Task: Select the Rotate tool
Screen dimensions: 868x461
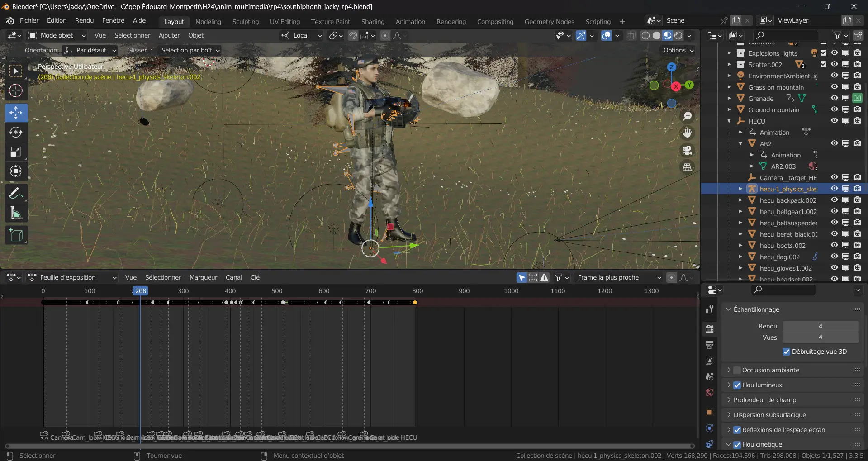Action: [x=16, y=132]
